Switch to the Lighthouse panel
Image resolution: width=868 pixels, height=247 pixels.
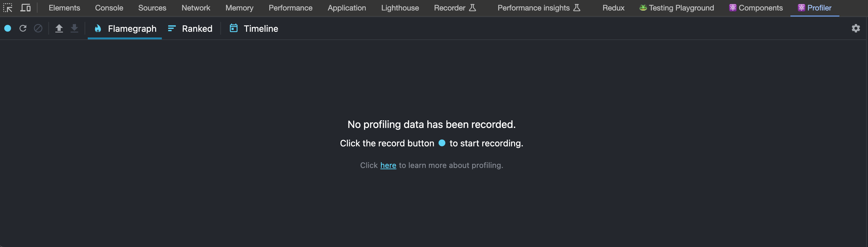400,7
